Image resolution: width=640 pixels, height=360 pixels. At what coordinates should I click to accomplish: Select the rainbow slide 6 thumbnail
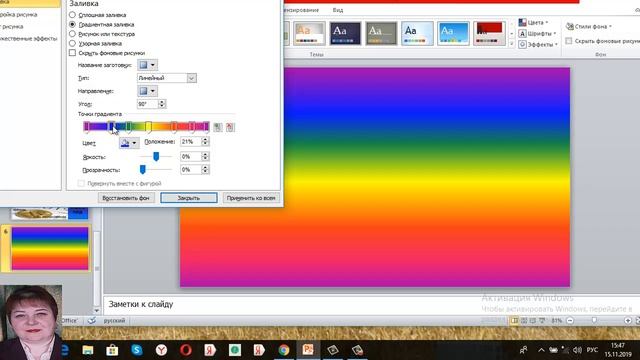(x=50, y=248)
